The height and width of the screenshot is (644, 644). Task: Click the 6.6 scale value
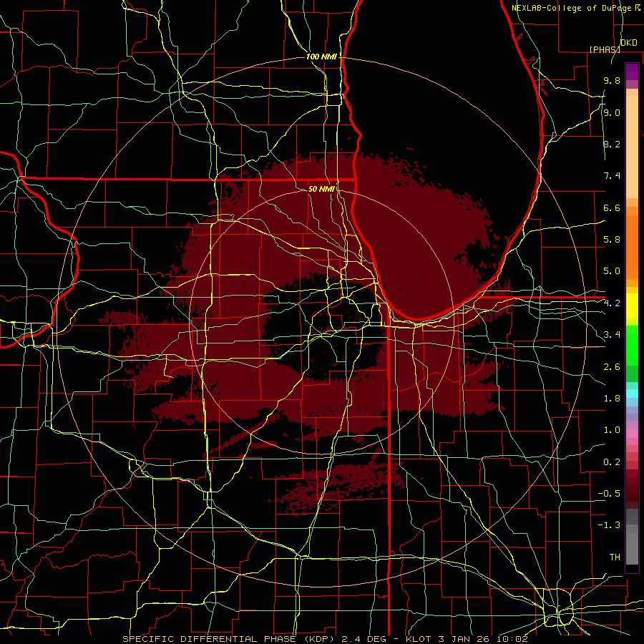click(612, 208)
